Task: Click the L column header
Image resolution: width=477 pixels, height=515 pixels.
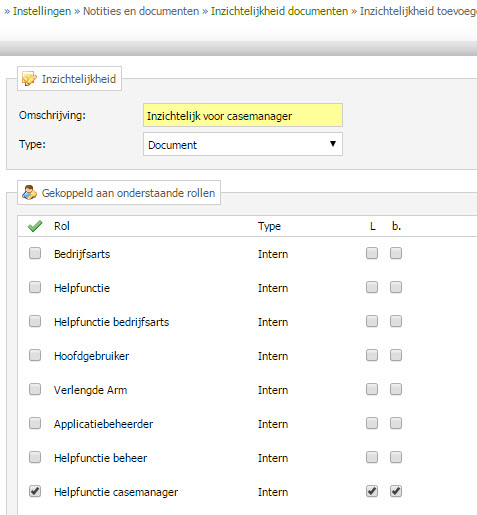Action: coord(372,226)
